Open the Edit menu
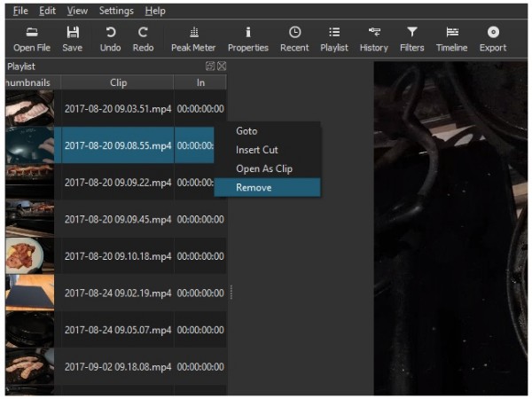The image size is (532, 399). pyautogui.click(x=47, y=11)
